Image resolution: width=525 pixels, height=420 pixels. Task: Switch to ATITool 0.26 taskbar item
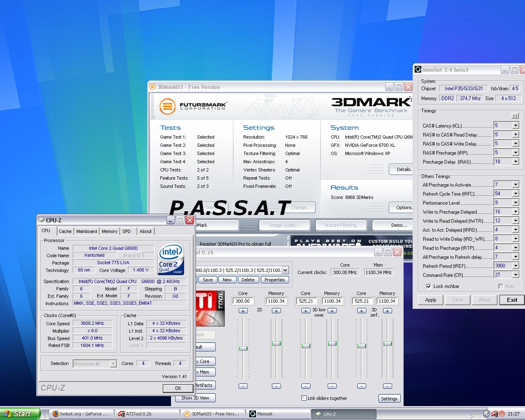pos(146,414)
